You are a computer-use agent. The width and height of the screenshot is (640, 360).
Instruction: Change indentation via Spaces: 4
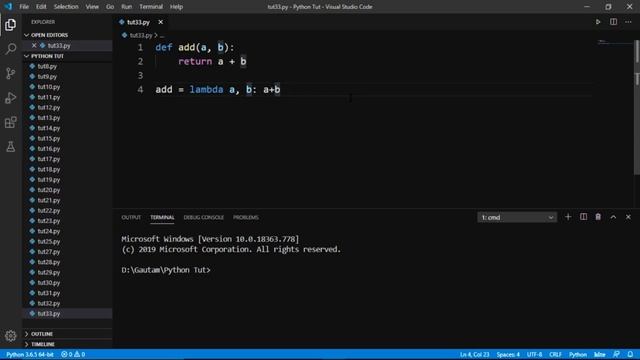[x=508, y=354]
